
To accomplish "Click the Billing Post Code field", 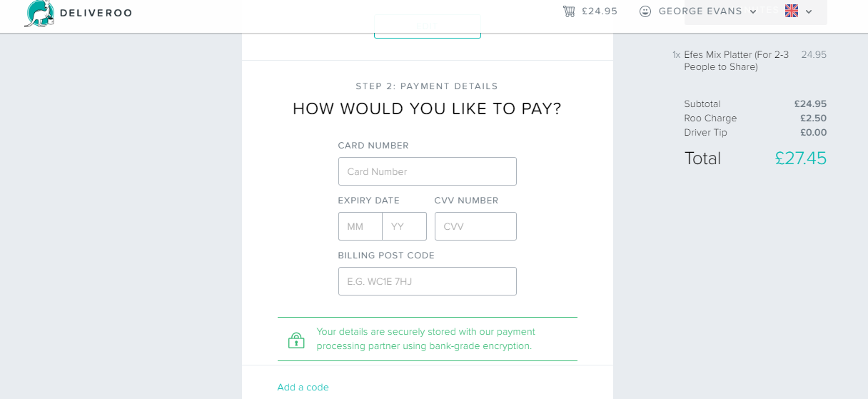I will (x=428, y=281).
